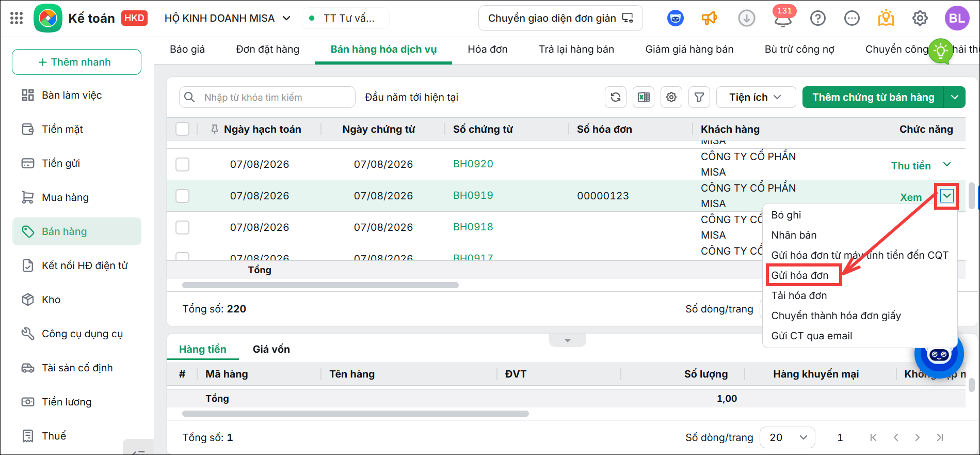Image resolution: width=980 pixels, height=455 pixels.
Task: Check the row checkbox for BH0919
Action: tap(182, 196)
